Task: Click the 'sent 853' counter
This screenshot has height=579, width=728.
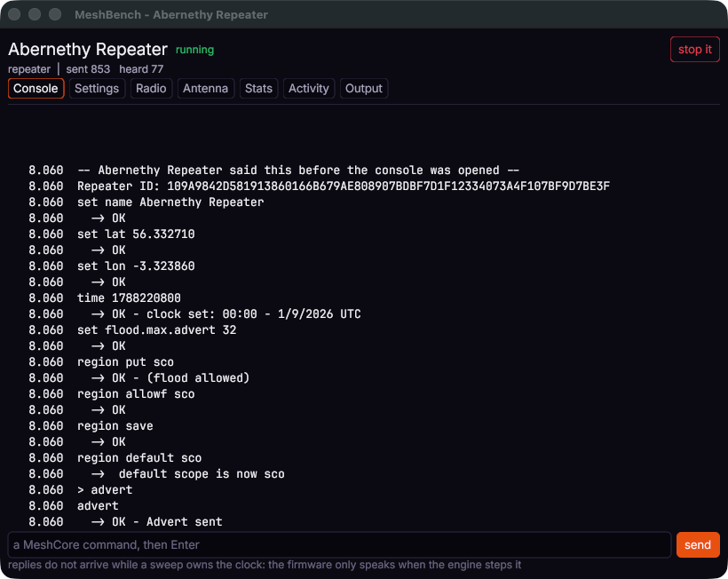Action: [x=88, y=69]
